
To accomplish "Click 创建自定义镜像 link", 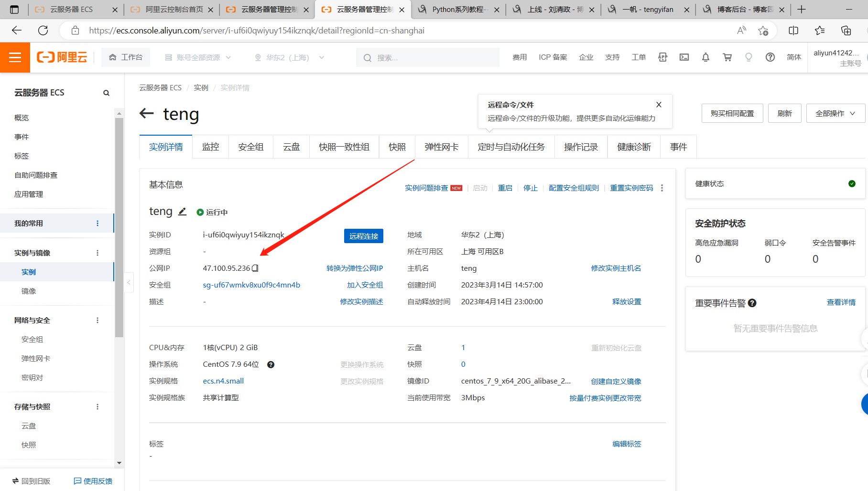I will tap(616, 381).
